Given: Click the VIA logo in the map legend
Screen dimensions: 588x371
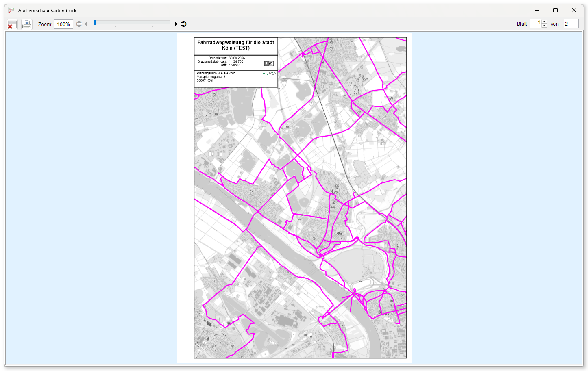Looking at the screenshot, I should pos(269,74).
